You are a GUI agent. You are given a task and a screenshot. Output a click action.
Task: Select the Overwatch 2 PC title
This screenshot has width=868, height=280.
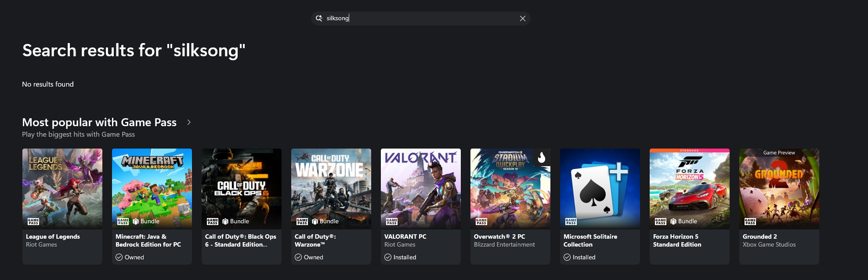499,236
